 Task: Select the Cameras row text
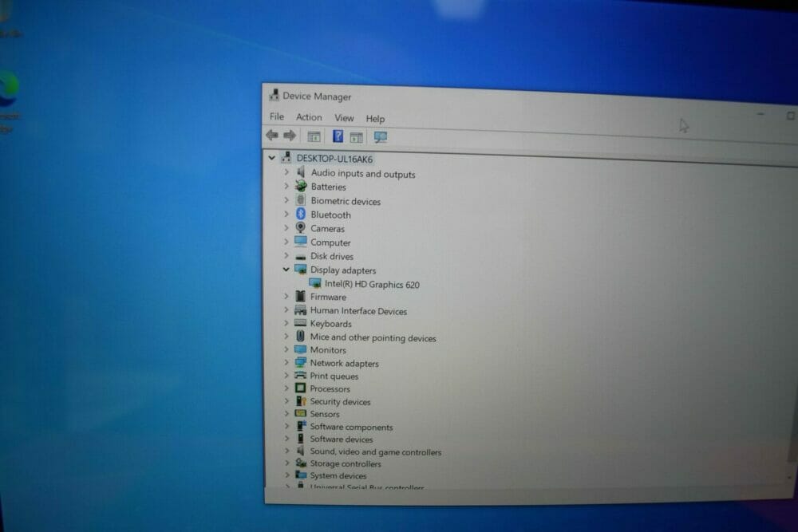click(327, 228)
